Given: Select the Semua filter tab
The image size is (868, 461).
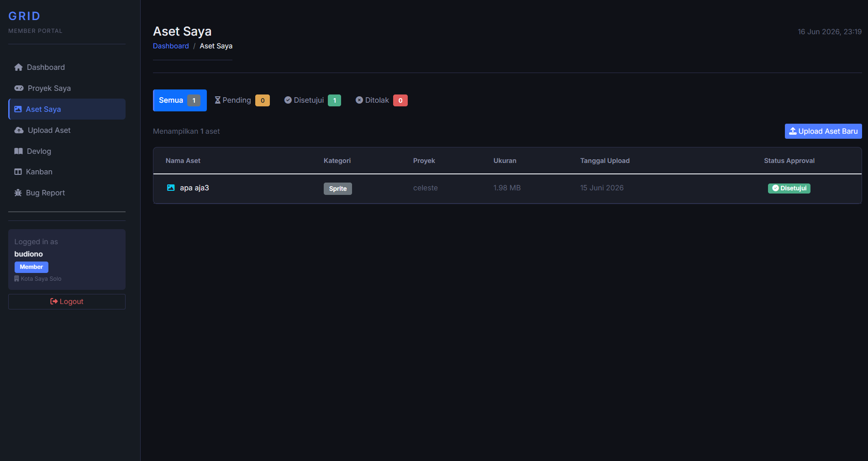Looking at the screenshot, I should pyautogui.click(x=180, y=100).
